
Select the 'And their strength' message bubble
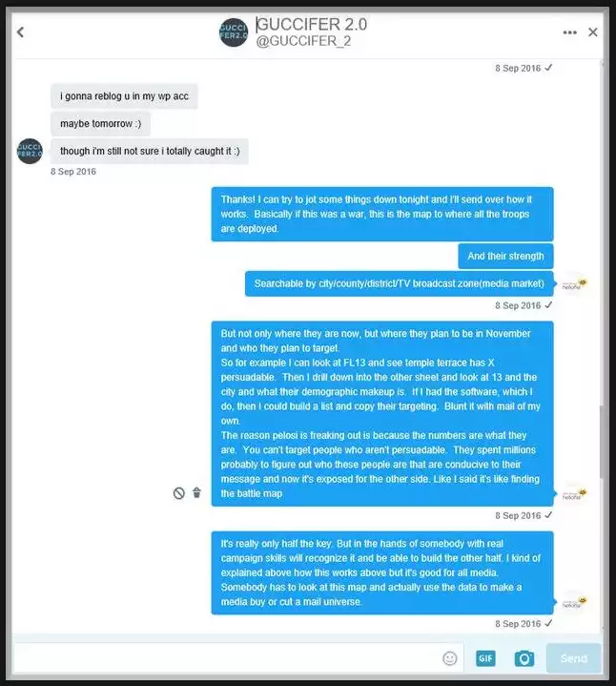(x=505, y=256)
